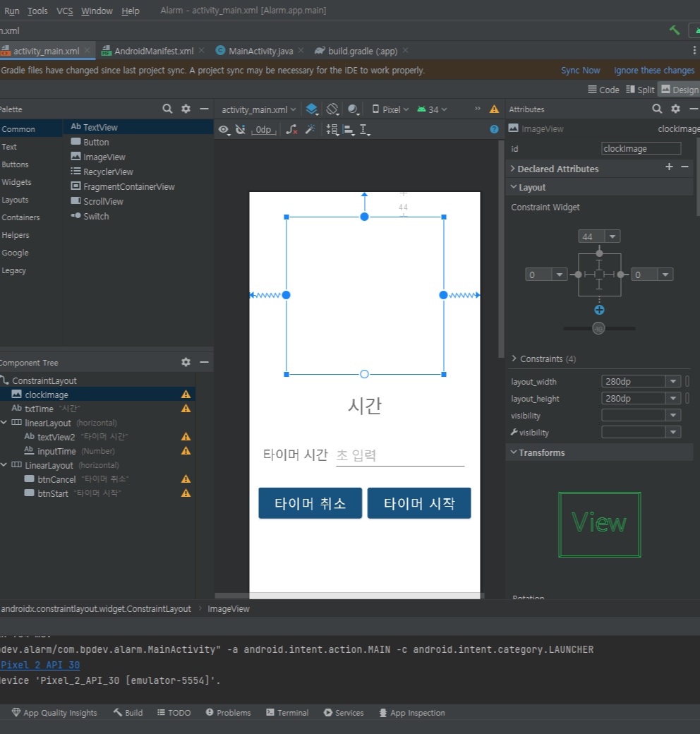Screen dimensions: 700x734
Task: Open Component Tree settings gear
Action: pyautogui.click(x=186, y=362)
